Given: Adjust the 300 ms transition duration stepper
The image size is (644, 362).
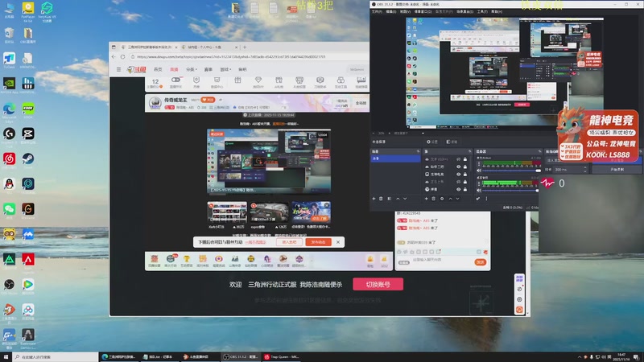Looking at the screenshot, I should (585, 170).
